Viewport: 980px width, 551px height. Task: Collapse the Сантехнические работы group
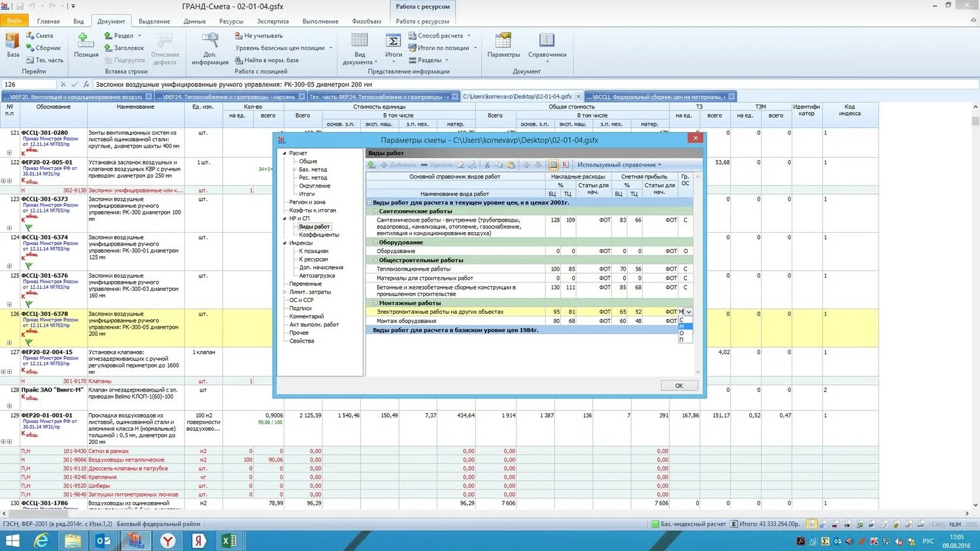tap(375, 211)
